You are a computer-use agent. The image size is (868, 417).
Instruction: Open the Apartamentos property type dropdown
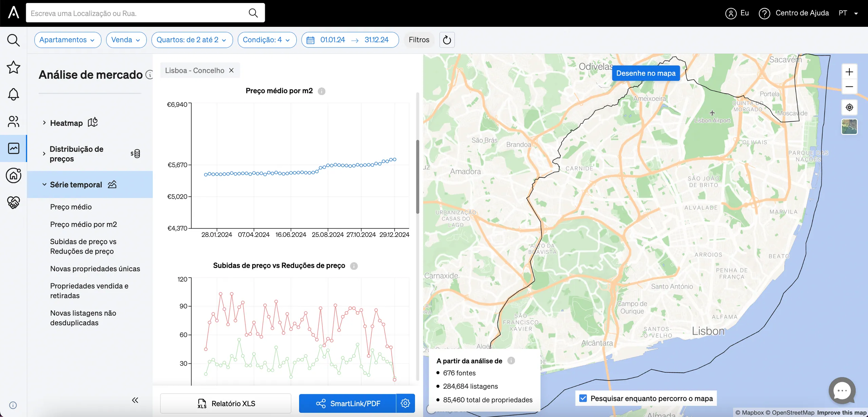pyautogui.click(x=67, y=40)
